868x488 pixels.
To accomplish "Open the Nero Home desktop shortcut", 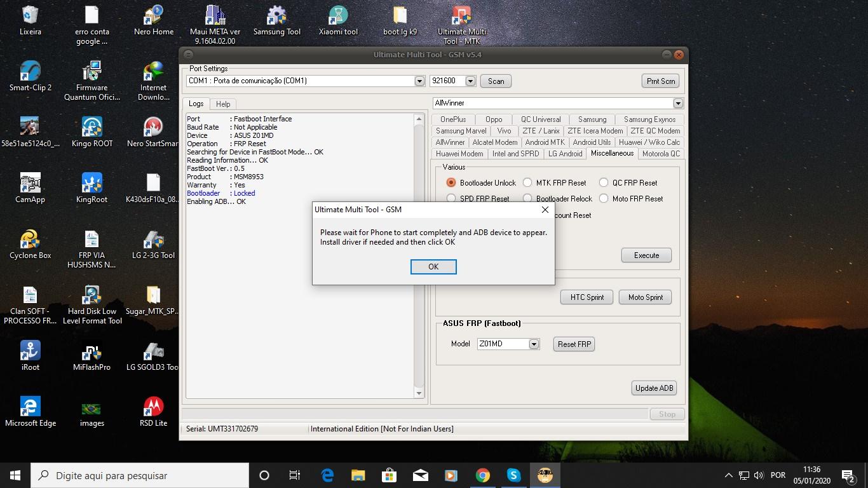I will (154, 20).
